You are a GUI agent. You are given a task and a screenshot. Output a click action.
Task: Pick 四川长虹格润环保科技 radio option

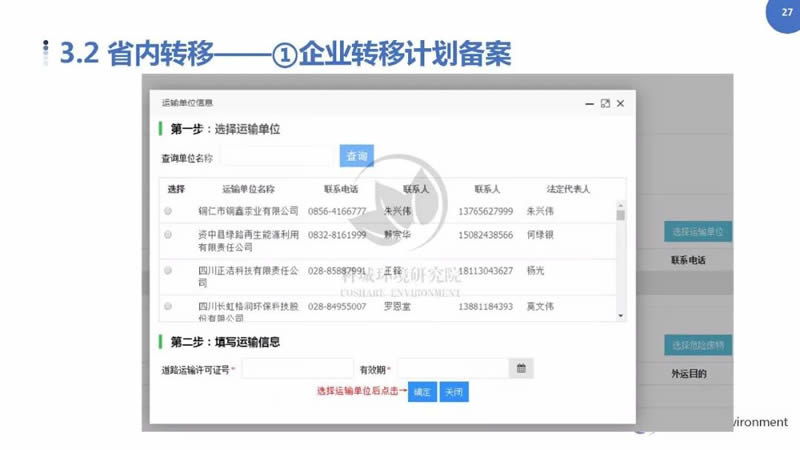[x=168, y=306]
